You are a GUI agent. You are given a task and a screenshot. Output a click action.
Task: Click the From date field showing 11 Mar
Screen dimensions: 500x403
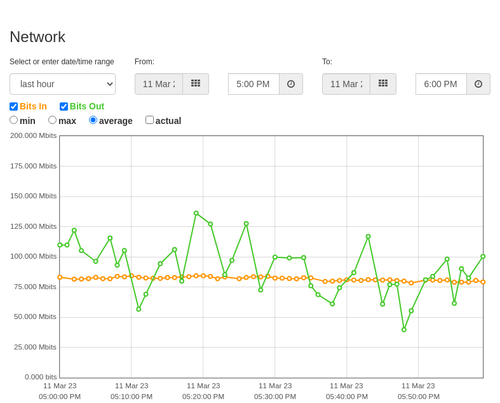click(x=159, y=84)
